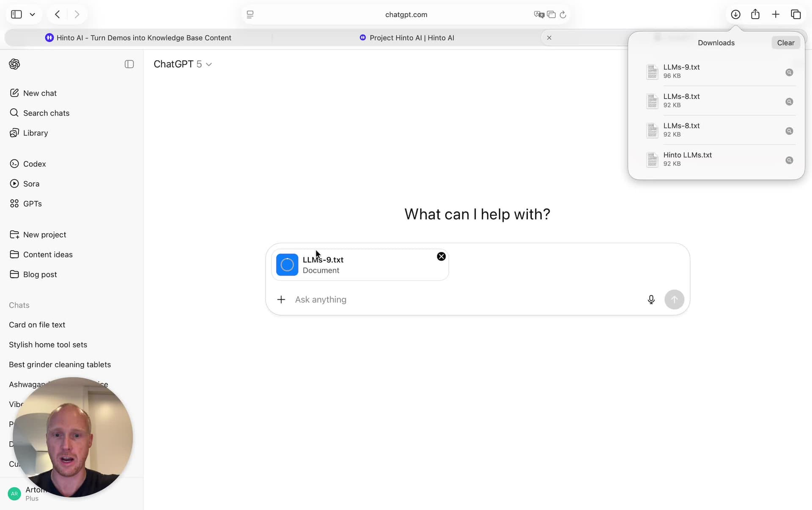Toggle Safari sidebar button

16,14
